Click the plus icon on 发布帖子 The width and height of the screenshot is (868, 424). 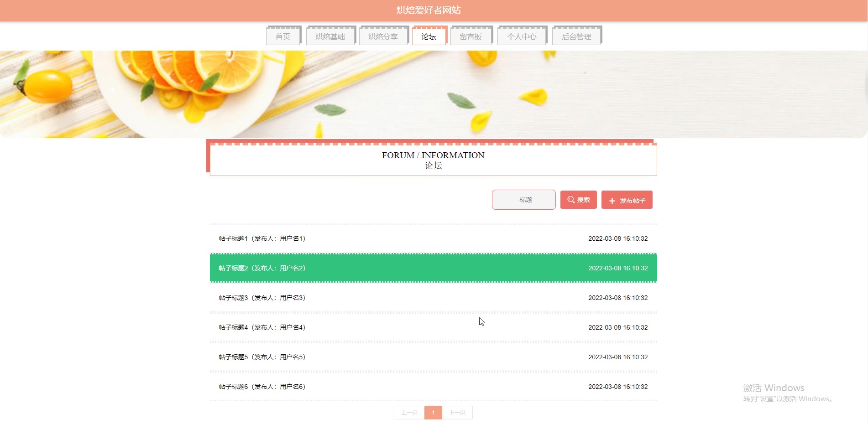pyautogui.click(x=612, y=201)
